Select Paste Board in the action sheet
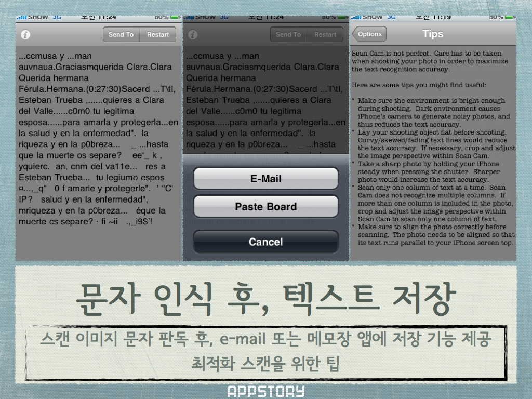The width and height of the screenshot is (532, 399). pyautogui.click(x=265, y=207)
